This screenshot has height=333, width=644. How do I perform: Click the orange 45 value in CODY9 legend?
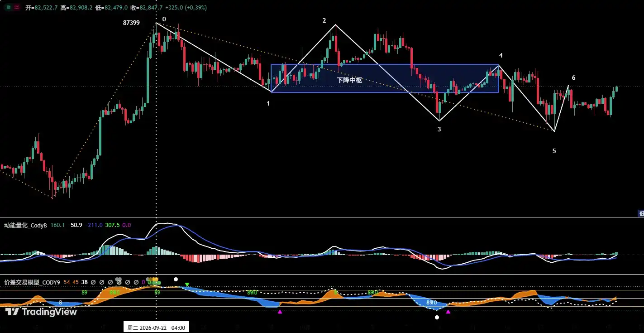(x=76, y=282)
